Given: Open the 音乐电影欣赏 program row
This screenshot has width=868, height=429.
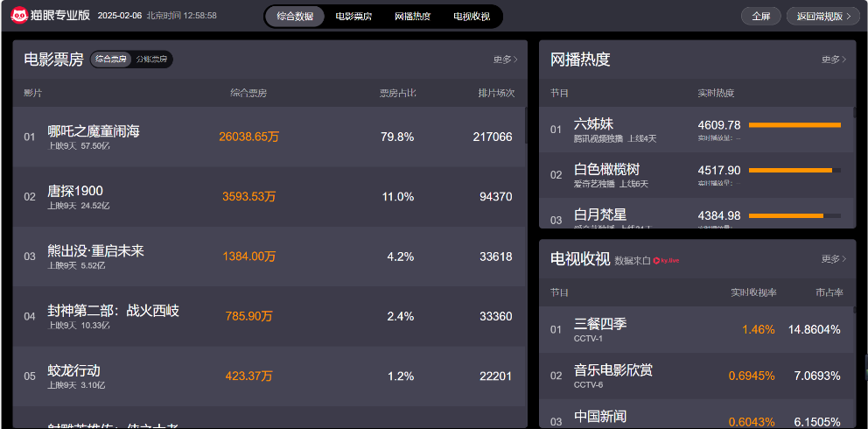Looking at the screenshot, I should pos(696,376).
